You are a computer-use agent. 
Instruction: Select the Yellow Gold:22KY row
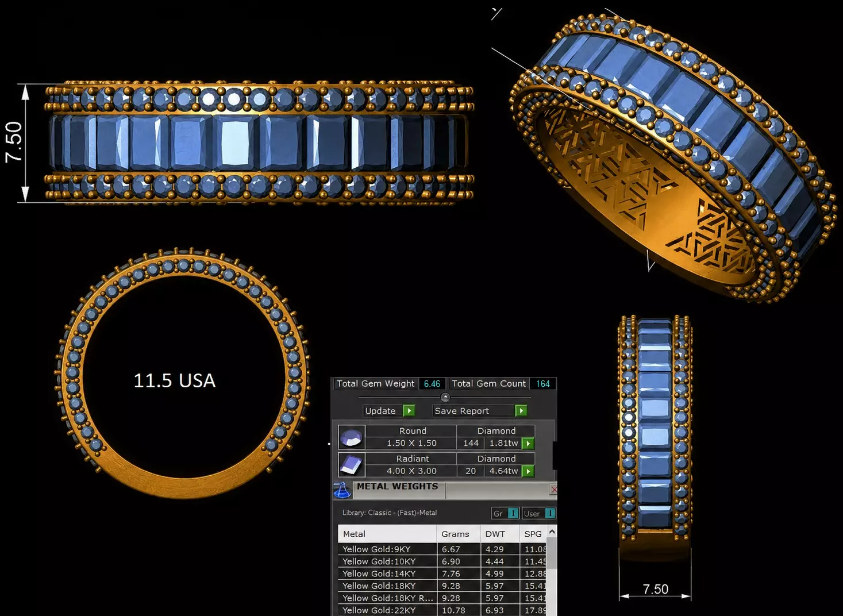click(442, 610)
